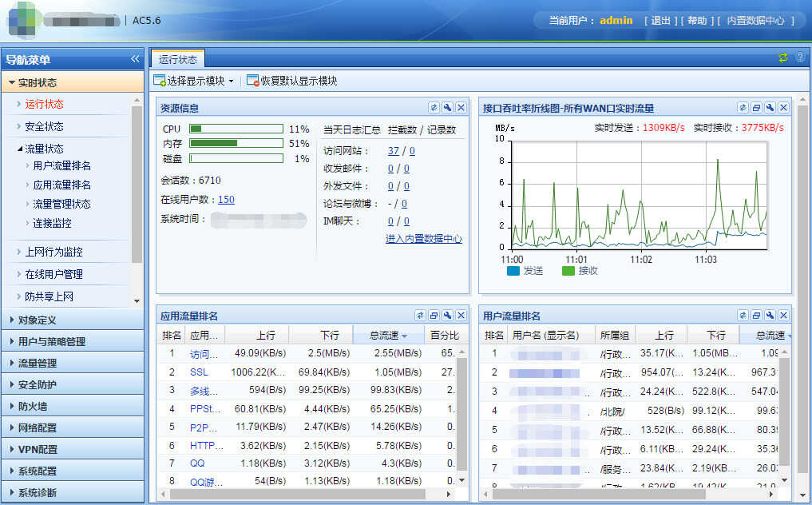Viewport: 812px width, 505px height.
Task: Refresh the 资源信息 panel
Action: pyautogui.click(x=434, y=107)
